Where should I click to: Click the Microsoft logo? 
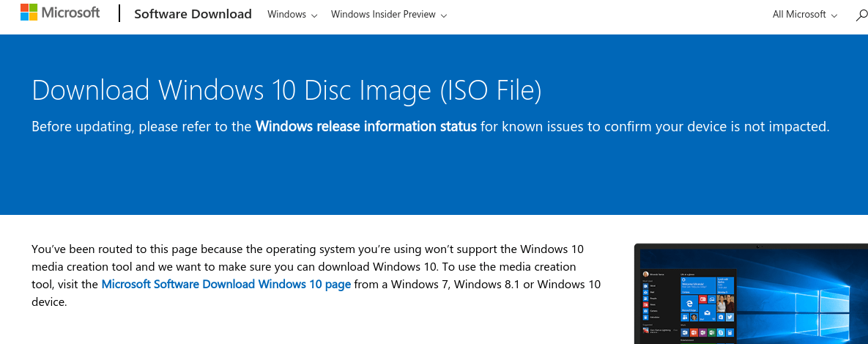(x=60, y=12)
